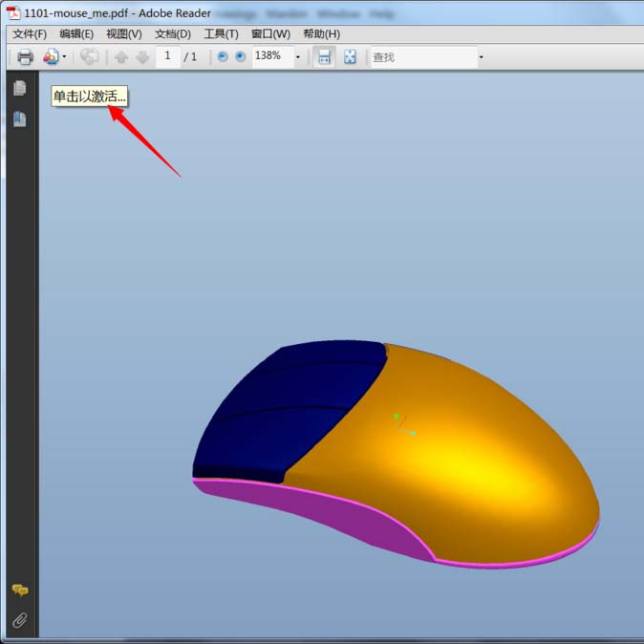Click the 查找 search text box
The height and width of the screenshot is (644, 644).
point(421,57)
